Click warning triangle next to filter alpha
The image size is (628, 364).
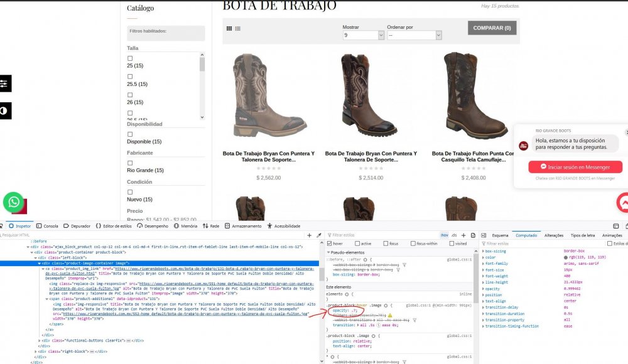click(390, 315)
